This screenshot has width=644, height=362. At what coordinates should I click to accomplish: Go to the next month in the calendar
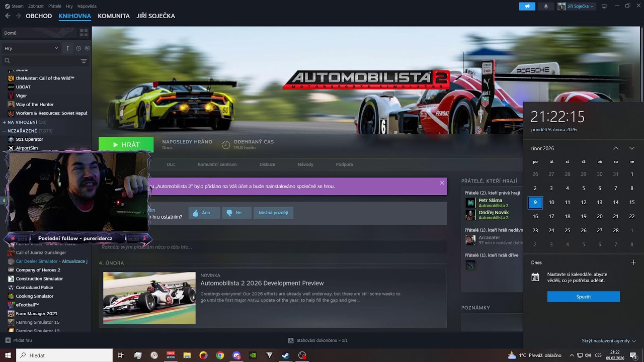(632, 148)
